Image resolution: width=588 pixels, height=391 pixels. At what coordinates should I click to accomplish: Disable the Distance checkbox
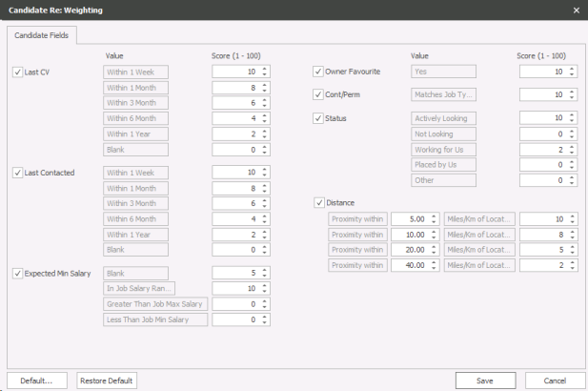[x=319, y=201]
